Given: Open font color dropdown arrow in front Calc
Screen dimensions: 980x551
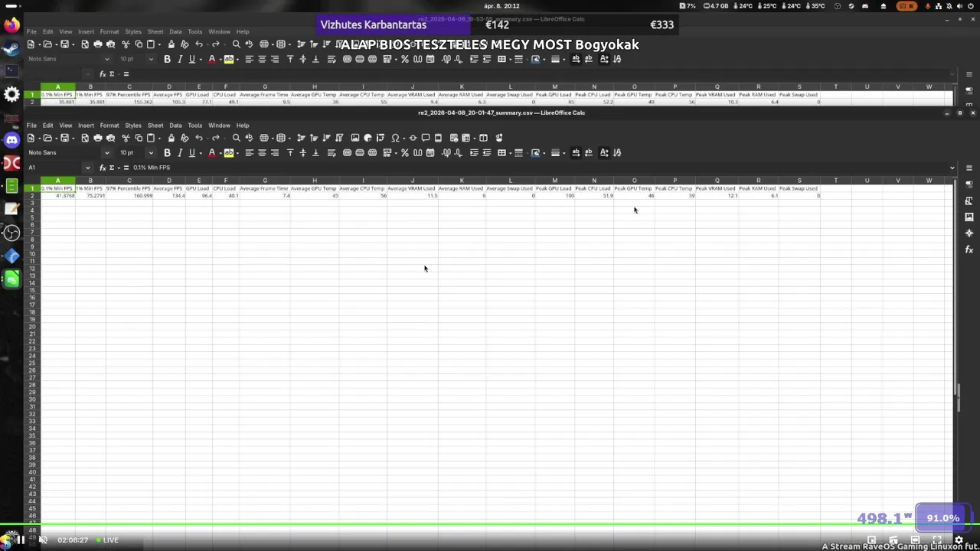Looking at the screenshot, I should pyautogui.click(x=219, y=152).
